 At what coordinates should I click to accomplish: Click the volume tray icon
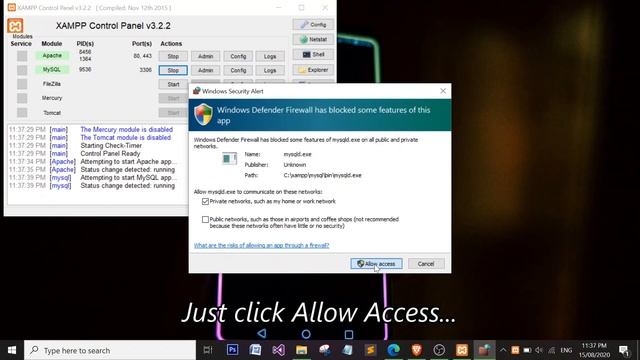tap(539, 350)
